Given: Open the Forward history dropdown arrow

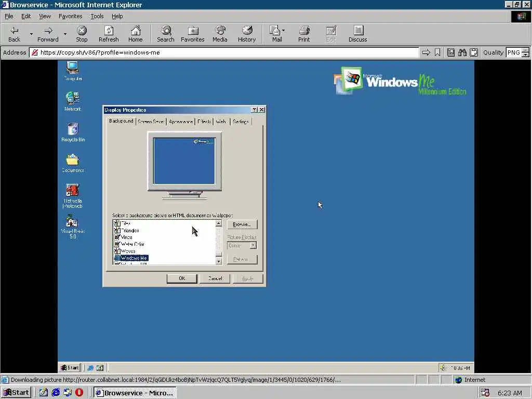Looking at the screenshot, I should [65, 34].
